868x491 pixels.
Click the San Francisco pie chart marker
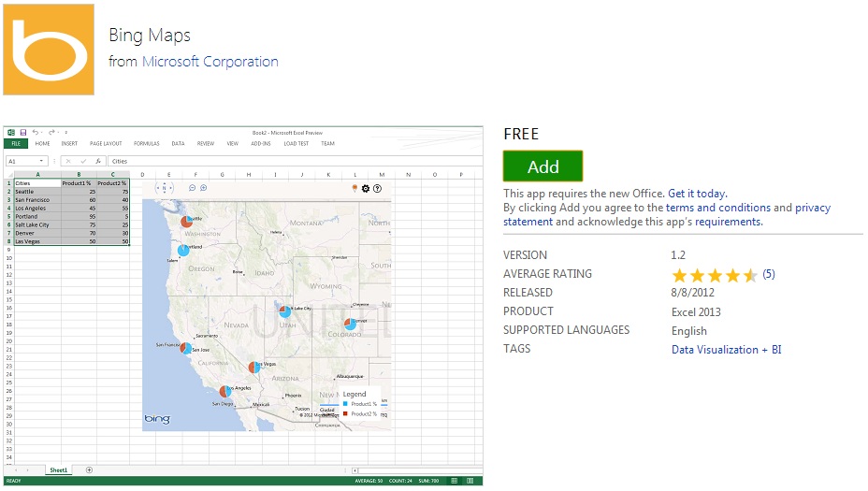[x=185, y=348]
